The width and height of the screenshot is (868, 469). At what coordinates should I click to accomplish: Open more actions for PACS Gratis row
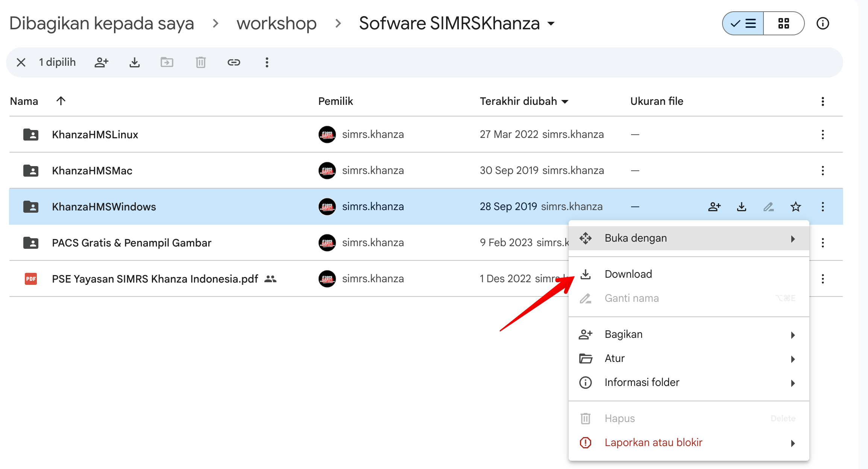click(823, 243)
